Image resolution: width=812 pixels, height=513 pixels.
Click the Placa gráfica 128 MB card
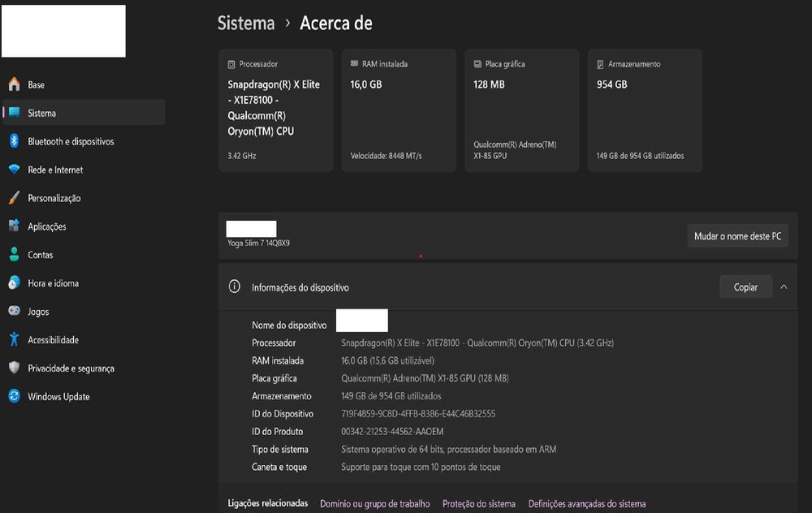[x=522, y=110]
